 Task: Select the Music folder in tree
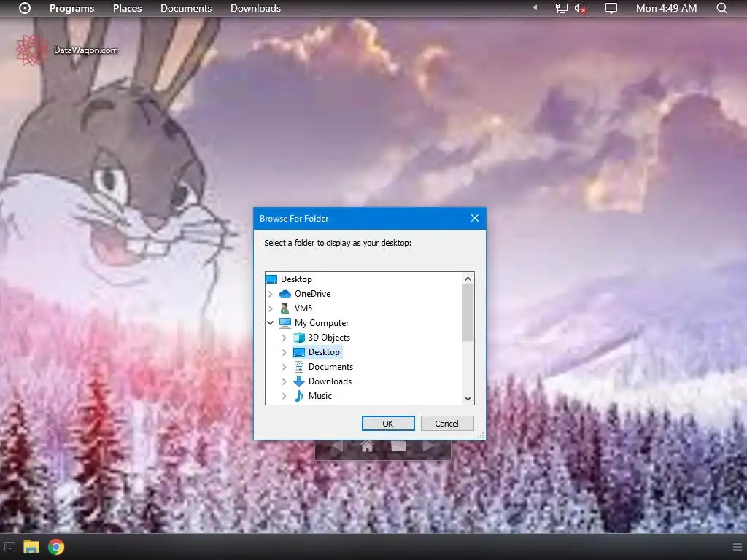pos(320,396)
